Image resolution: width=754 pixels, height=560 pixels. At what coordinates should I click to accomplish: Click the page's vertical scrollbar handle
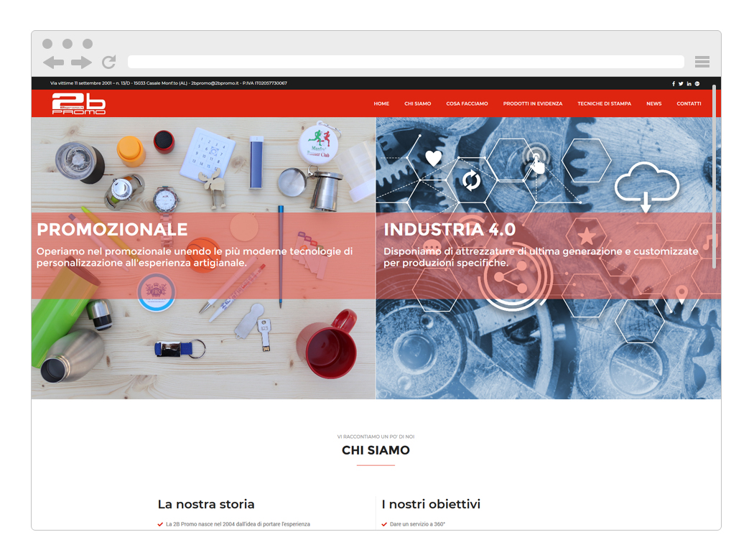(x=714, y=177)
